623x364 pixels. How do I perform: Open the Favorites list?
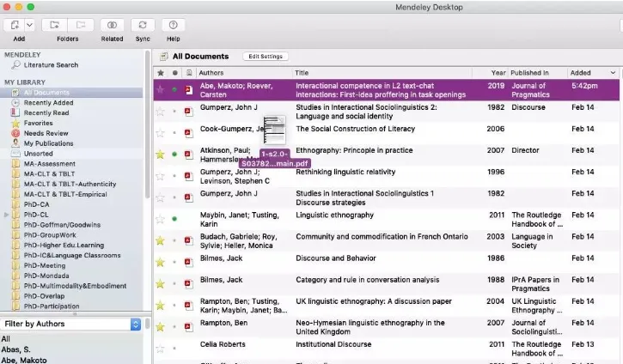(x=38, y=123)
